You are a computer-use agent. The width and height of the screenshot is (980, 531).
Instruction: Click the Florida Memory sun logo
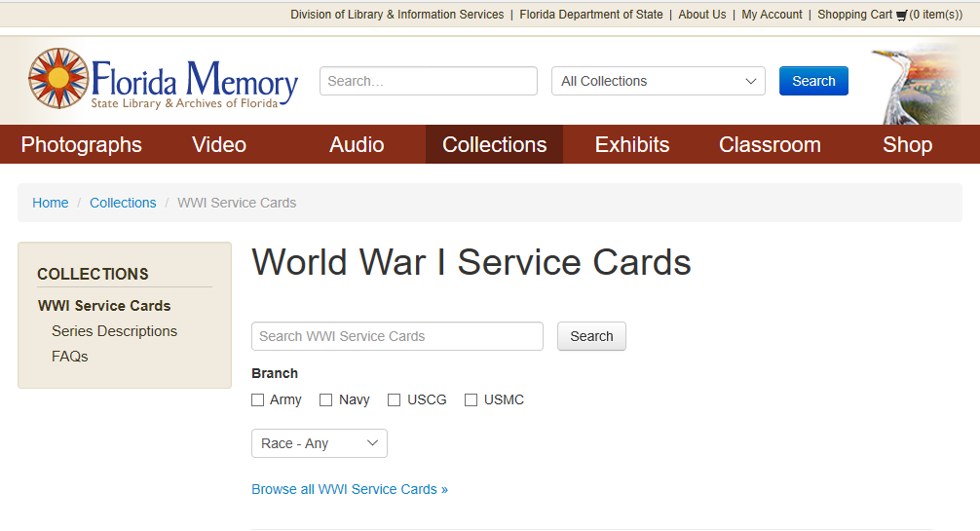click(x=58, y=78)
